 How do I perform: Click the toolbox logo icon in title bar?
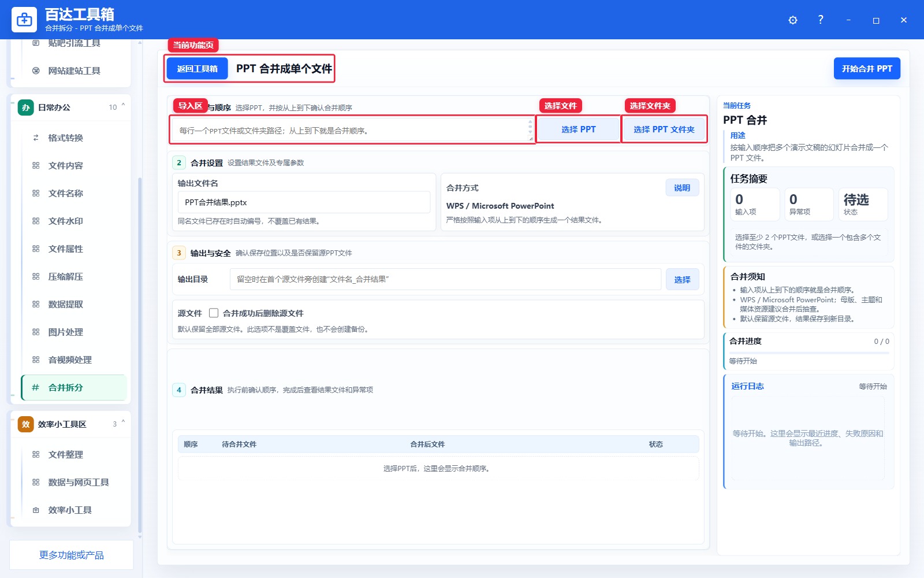[x=24, y=20]
